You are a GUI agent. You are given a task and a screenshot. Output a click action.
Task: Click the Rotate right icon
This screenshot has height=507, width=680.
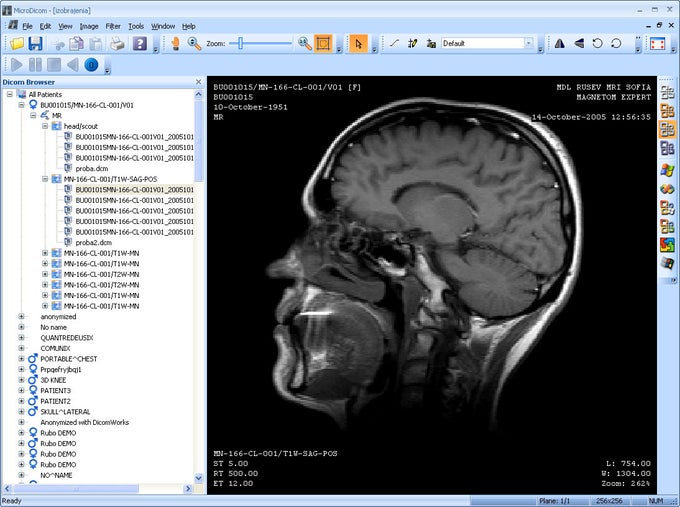click(x=616, y=44)
